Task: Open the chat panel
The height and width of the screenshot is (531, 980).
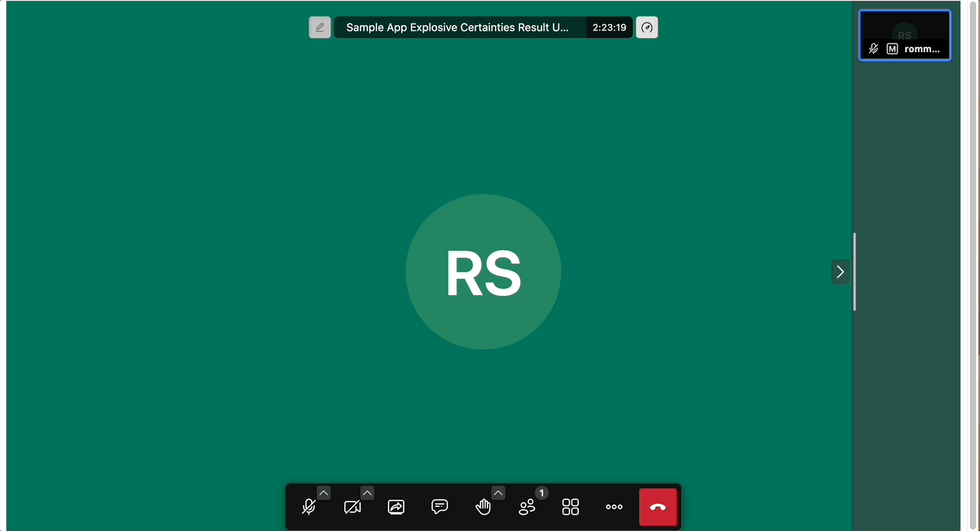Action: [x=439, y=507]
